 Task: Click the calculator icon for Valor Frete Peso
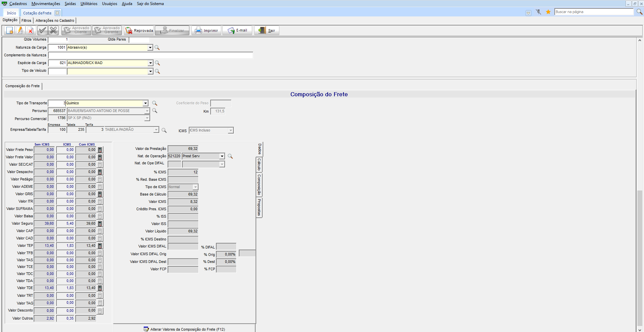(x=100, y=150)
